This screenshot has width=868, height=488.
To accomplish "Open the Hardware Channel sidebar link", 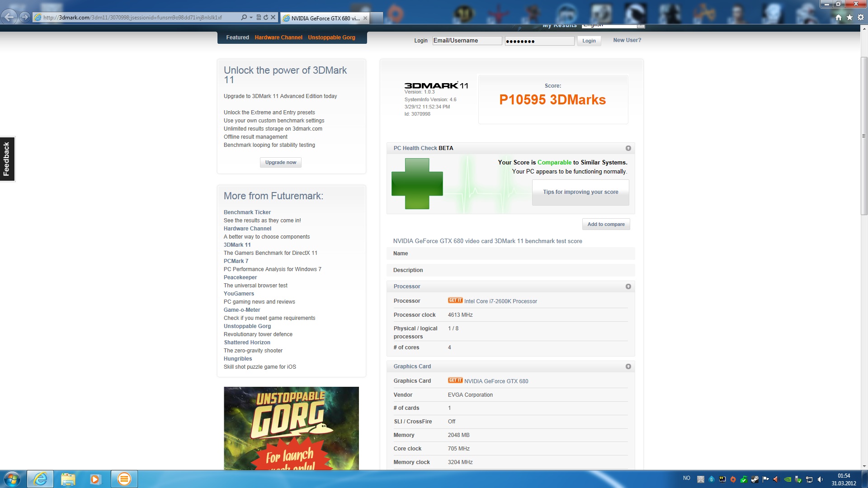I will point(247,229).
